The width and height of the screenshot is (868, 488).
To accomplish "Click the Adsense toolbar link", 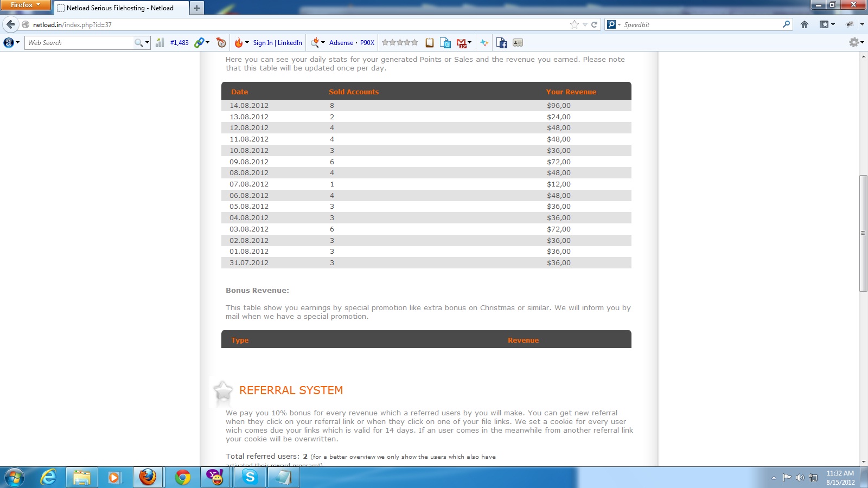I will click(x=341, y=43).
